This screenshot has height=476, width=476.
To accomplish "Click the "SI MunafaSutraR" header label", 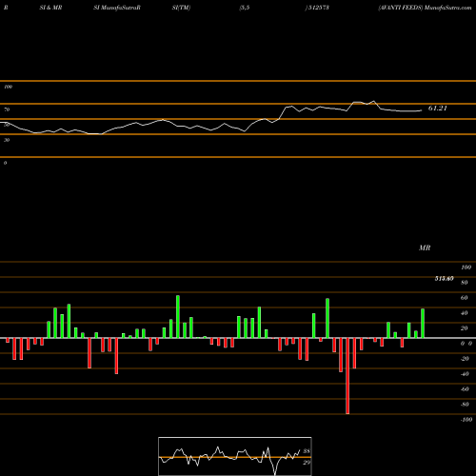I will [117, 8].
